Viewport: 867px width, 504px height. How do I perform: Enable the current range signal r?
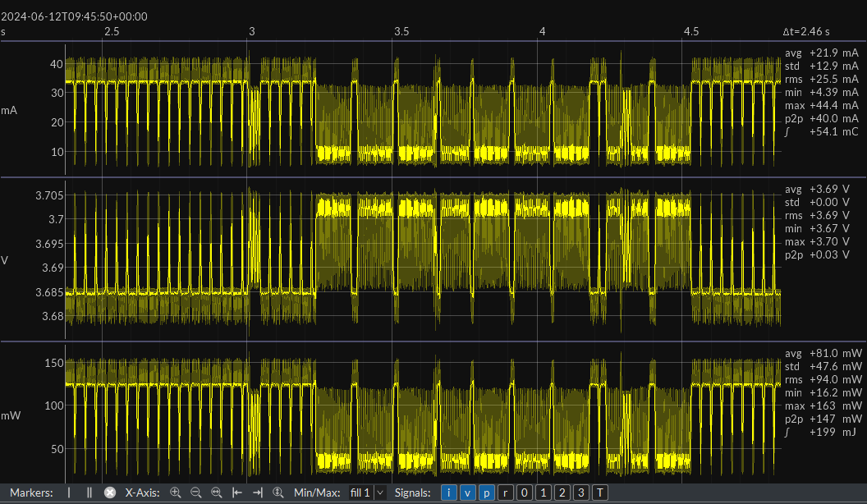click(x=505, y=493)
